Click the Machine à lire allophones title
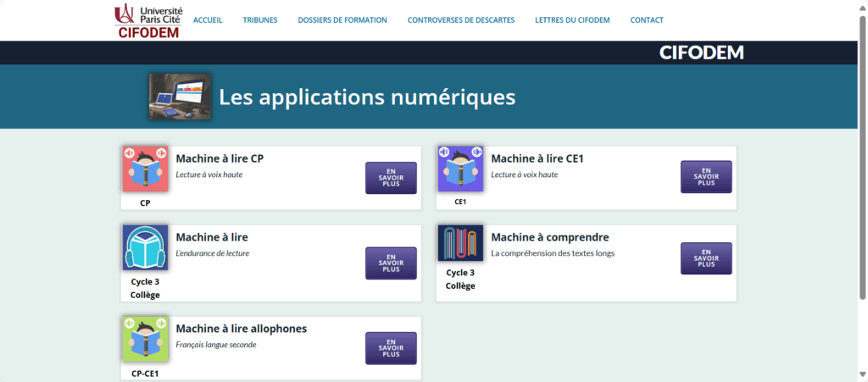Viewport: 868px width, 382px height. pyautogui.click(x=242, y=329)
